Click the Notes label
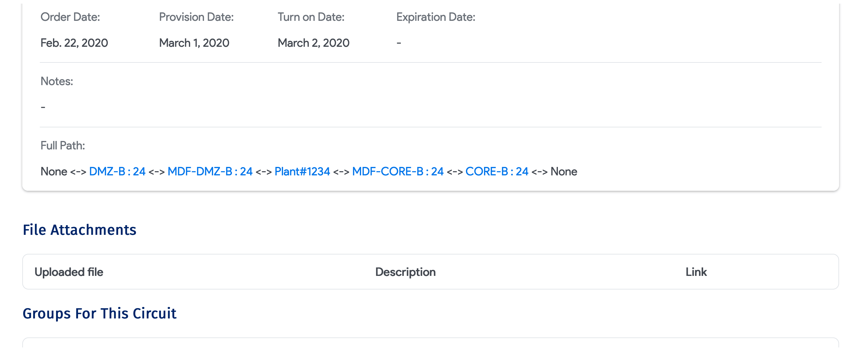 57,81
